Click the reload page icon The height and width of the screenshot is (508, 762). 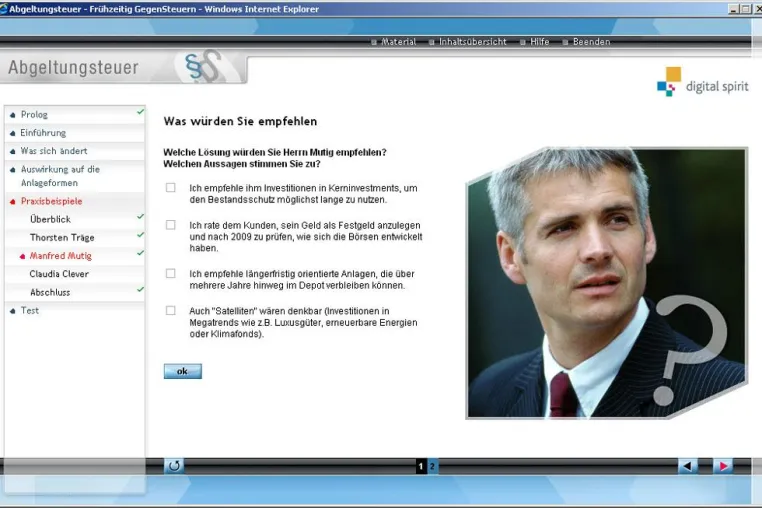click(x=174, y=466)
